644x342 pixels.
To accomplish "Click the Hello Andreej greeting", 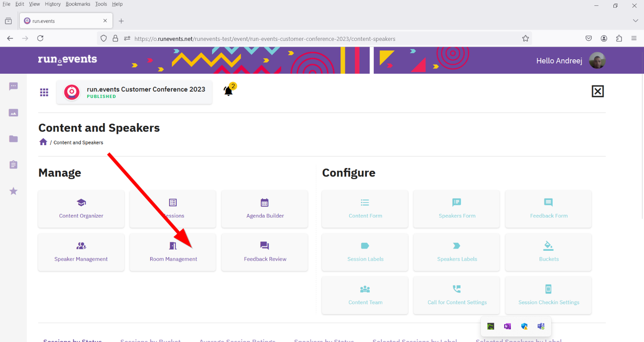I will pyautogui.click(x=559, y=61).
